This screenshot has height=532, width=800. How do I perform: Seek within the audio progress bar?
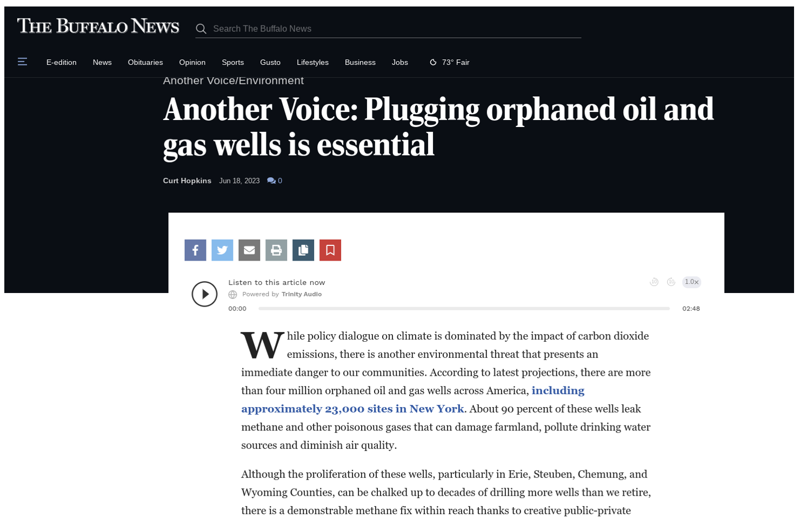tap(464, 308)
